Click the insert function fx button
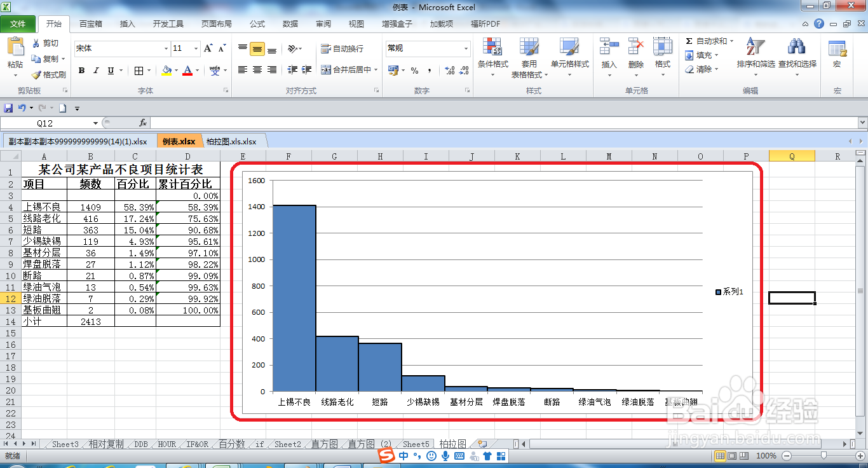The width and height of the screenshot is (868, 468). coord(143,123)
